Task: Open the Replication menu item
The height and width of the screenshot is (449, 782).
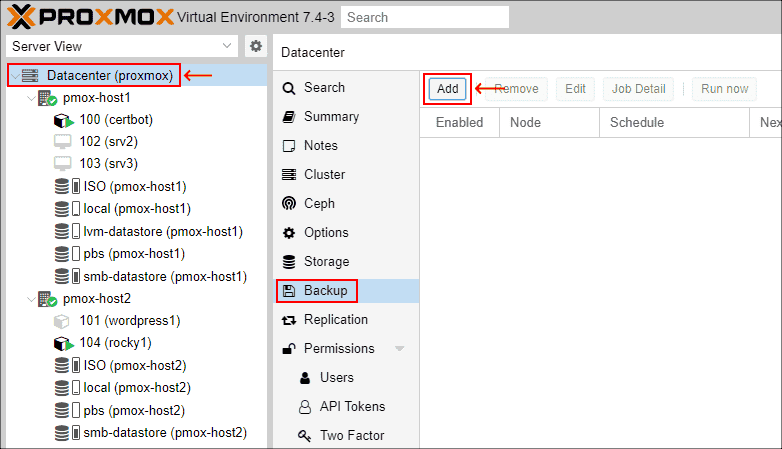Action: tap(347, 320)
